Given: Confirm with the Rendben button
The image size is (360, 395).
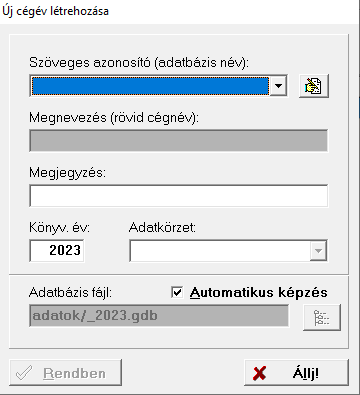Looking at the screenshot, I should click(x=65, y=373).
